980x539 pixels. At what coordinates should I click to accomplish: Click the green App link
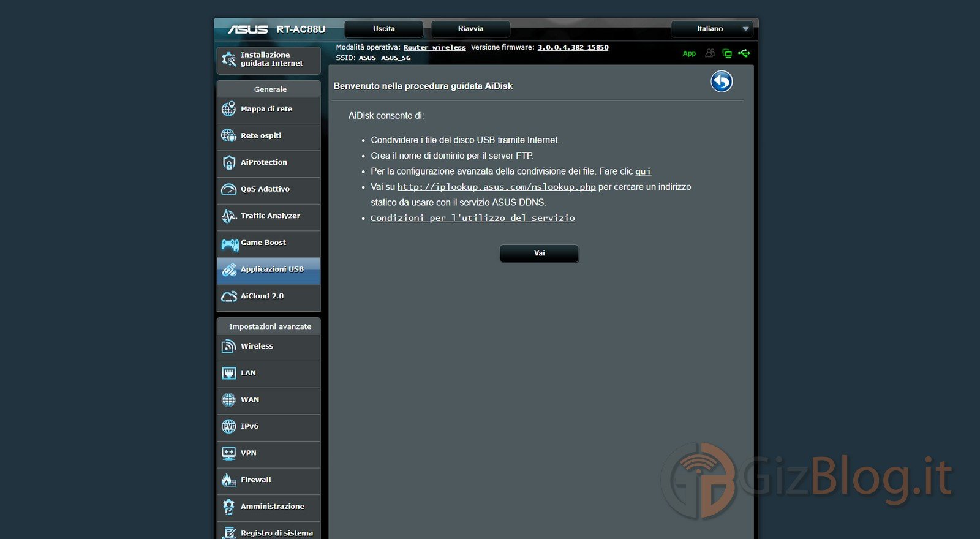click(x=689, y=53)
